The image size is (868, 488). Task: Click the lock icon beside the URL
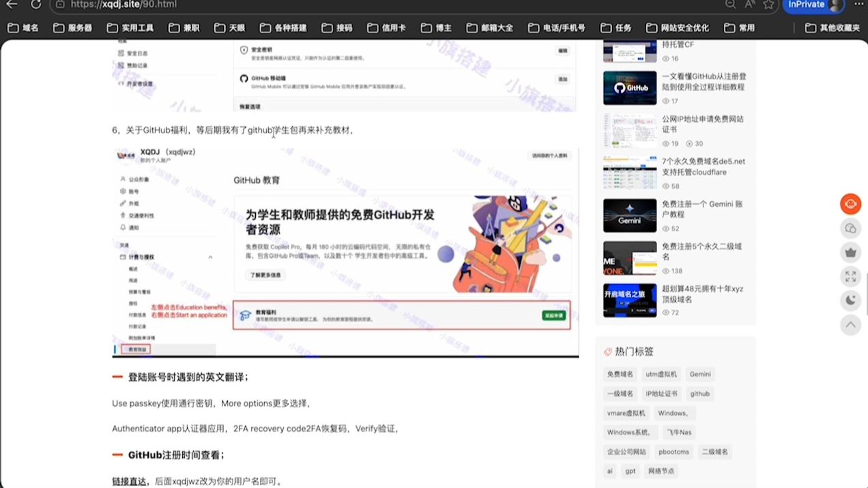tap(60, 5)
